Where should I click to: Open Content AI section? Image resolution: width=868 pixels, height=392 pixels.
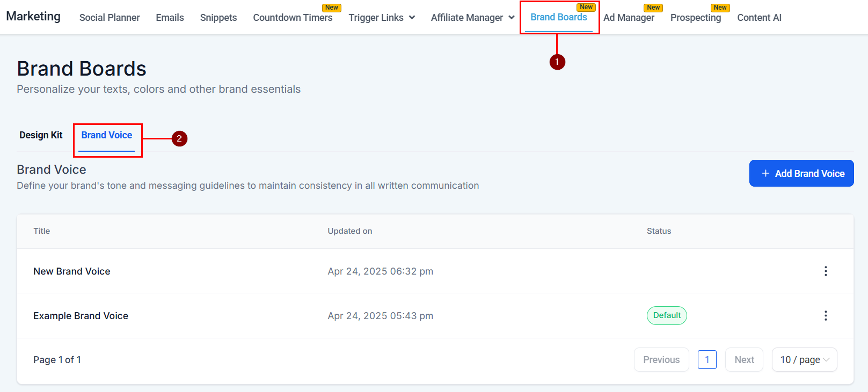pos(759,18)
